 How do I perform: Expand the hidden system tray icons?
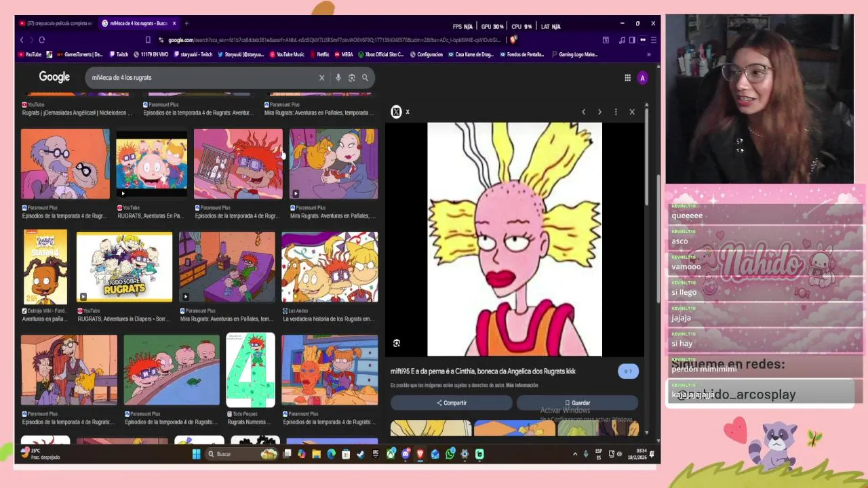coord(575,454)
